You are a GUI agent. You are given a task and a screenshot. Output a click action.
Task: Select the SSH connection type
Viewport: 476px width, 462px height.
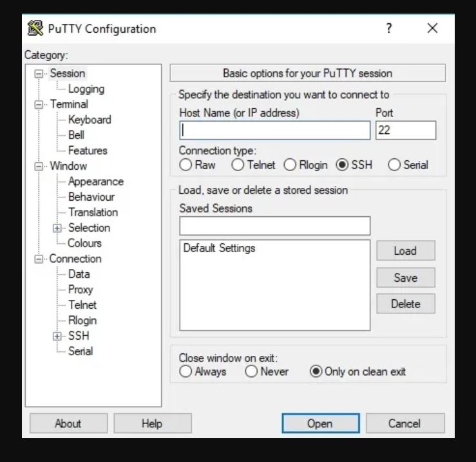[x=342, y=165]
